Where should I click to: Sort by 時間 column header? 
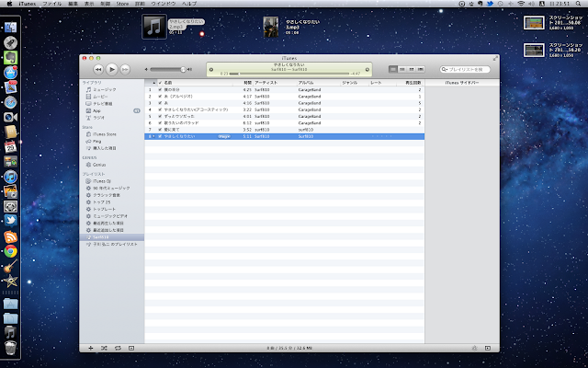243,83
